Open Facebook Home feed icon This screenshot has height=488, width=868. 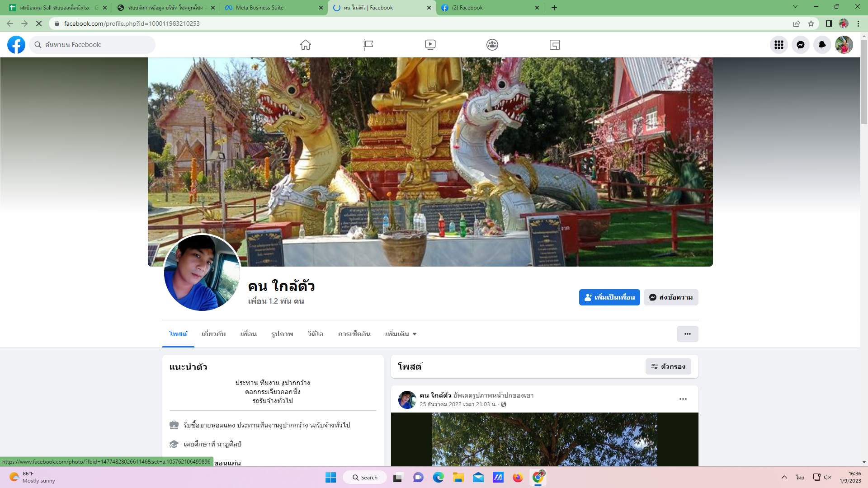(x=306, y=45)
